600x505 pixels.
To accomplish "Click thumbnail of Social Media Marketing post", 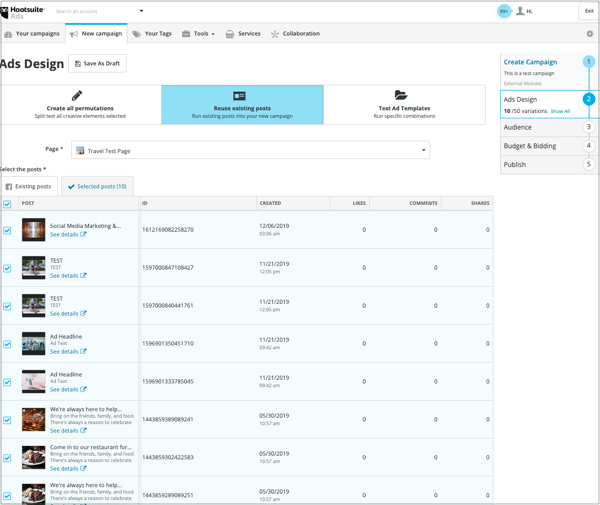I will 33,230.
